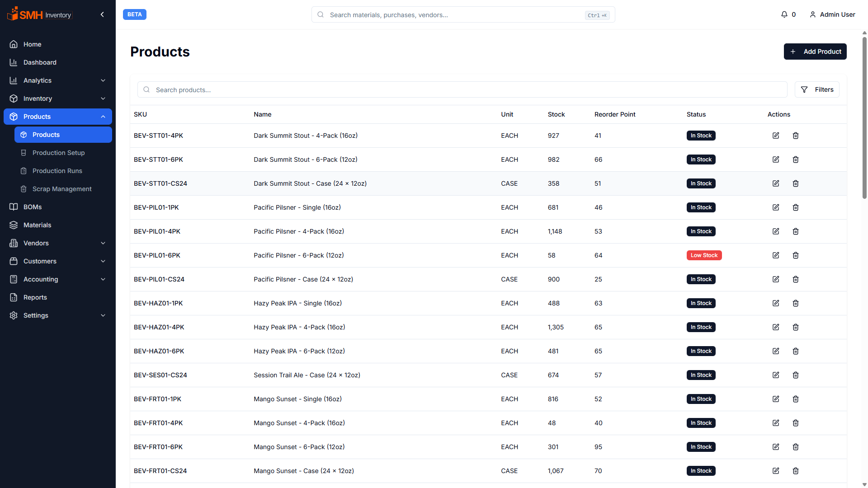Edit the Session Trail Ale Case entry
Image resolution: width=868 pixels, height=488 pixels.
(776, 375)
